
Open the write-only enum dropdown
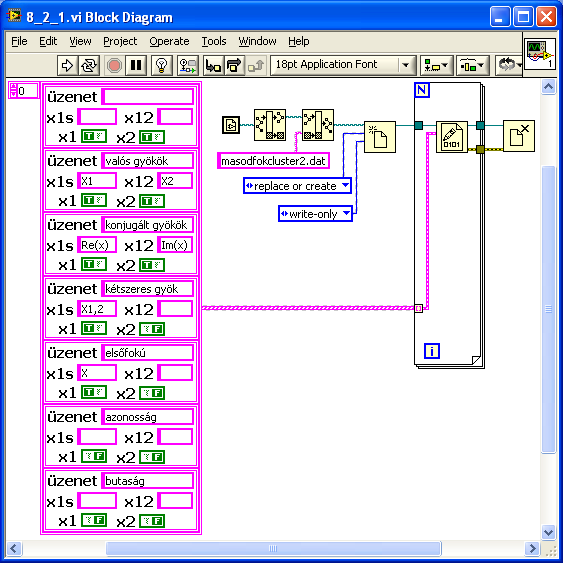[315, 214]
